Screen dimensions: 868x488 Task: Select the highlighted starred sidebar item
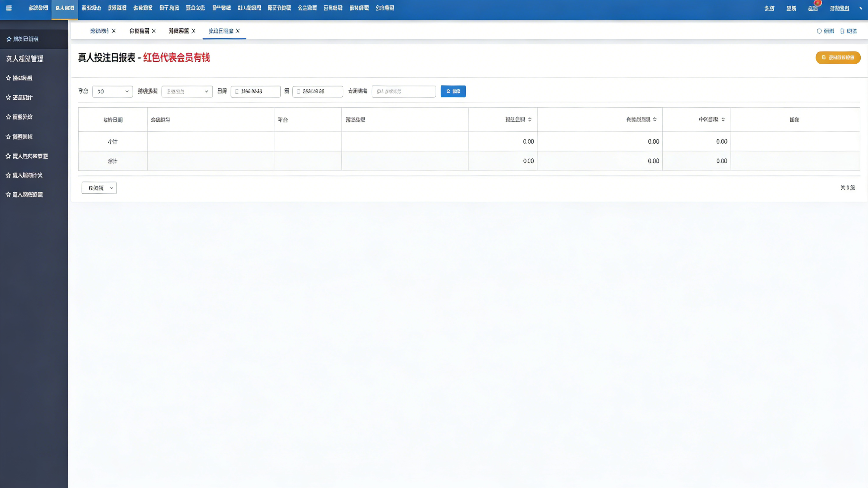[x=26, y=39]
